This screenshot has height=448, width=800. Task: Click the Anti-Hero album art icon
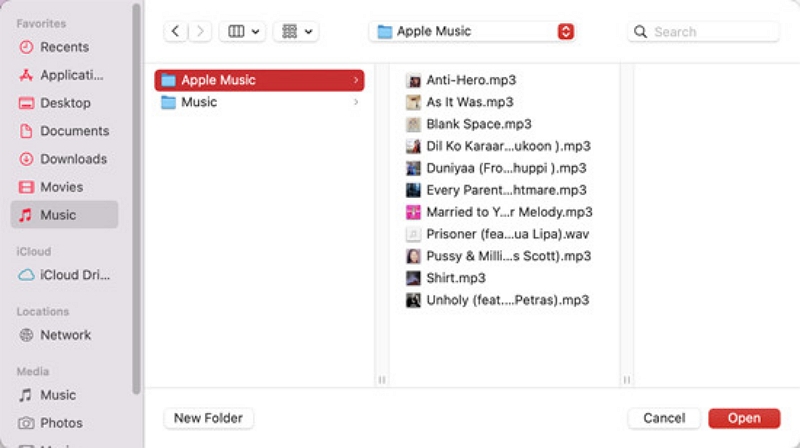(413, 80)
